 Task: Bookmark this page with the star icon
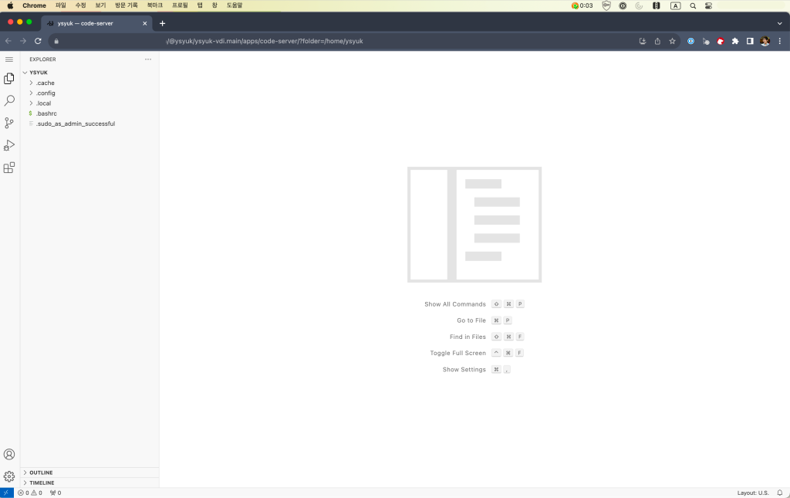[x=672, y=41]
